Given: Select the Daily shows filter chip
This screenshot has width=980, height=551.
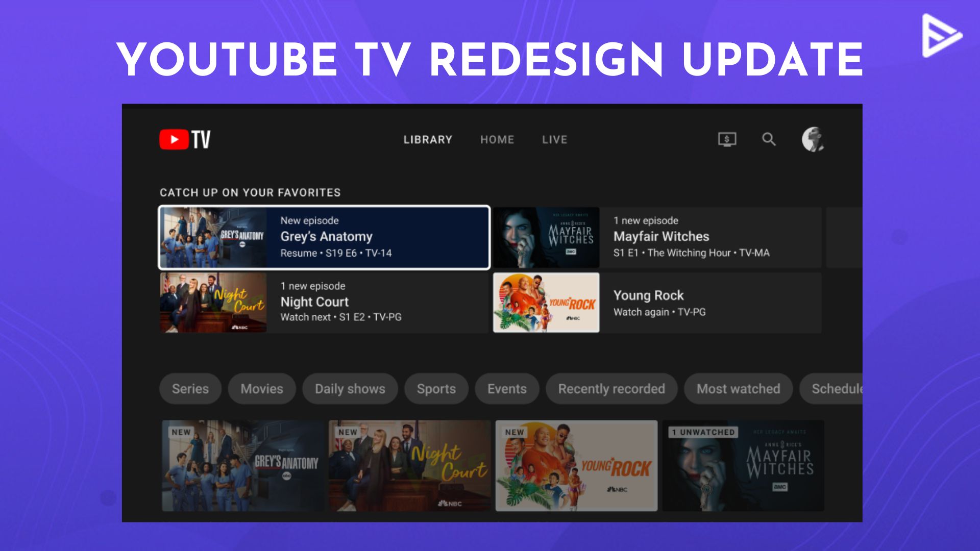Looking at the screenshot, I should (350, 389).
